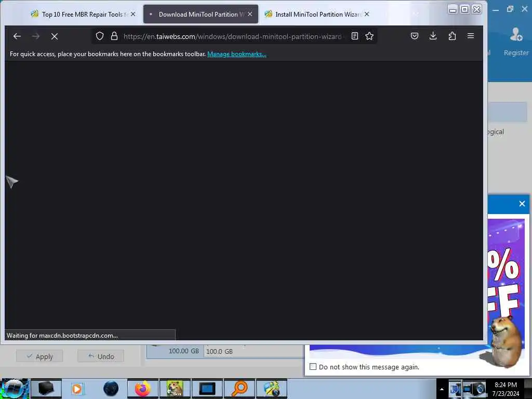Open the clock showing 8:24 PM
Viewport: 532px width, 399px height.
[x=506, y=389]
